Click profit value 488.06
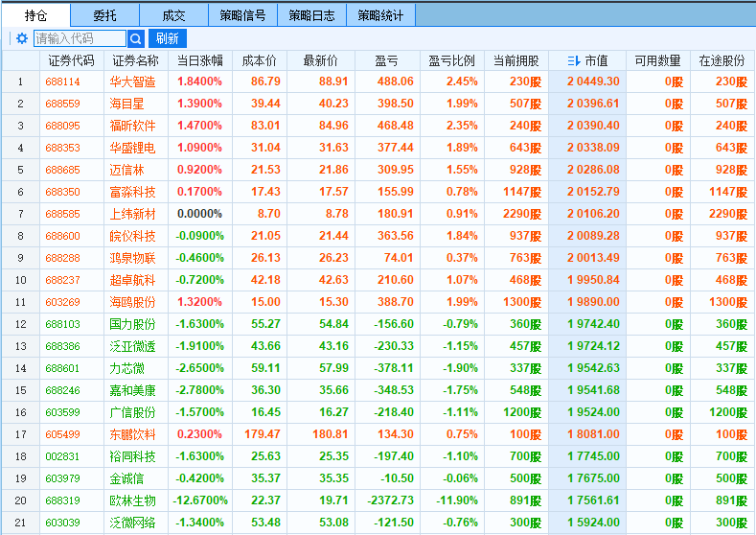 (x=396, y=81)
